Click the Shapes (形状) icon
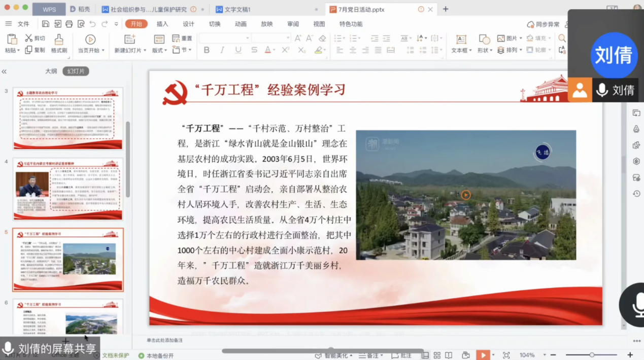644x360 pixels. point(484,40)
